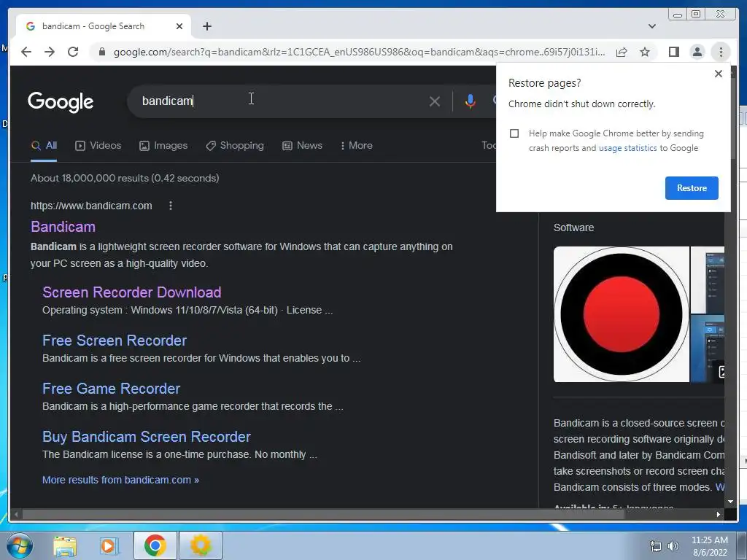Bookmark this page with the star icon
Image resolution: width=747 pixels, height=560 pixels.
[645, 52]
